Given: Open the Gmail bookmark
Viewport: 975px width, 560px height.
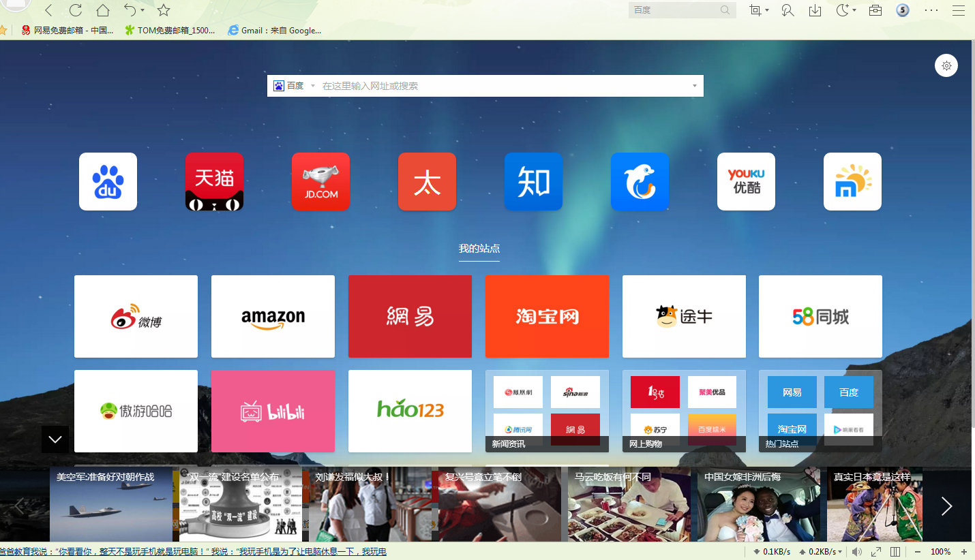Looking at the screenshot, I should pos(275,31).
